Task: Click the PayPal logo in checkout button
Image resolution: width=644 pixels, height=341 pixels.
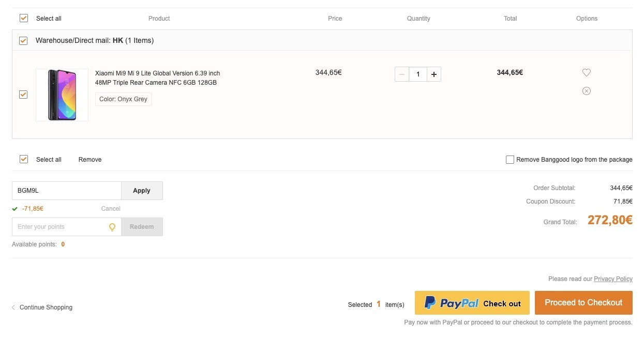Action: tap(452, 303)
